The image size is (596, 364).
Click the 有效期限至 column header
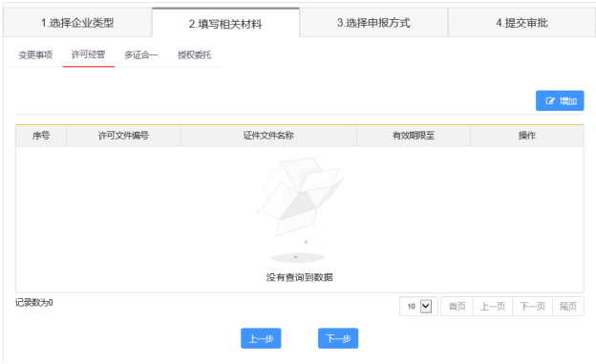click(x=414, y=136)
